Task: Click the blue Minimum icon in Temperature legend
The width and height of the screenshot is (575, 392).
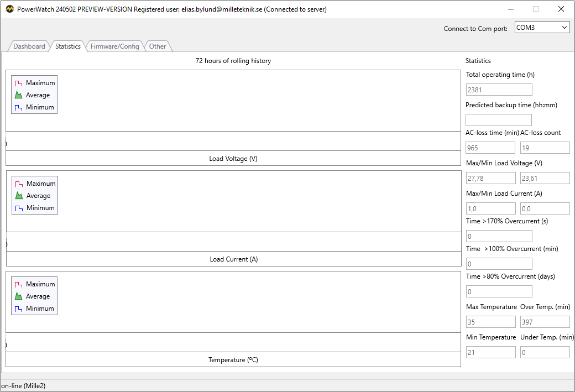Action: click(x=18, y=308)
